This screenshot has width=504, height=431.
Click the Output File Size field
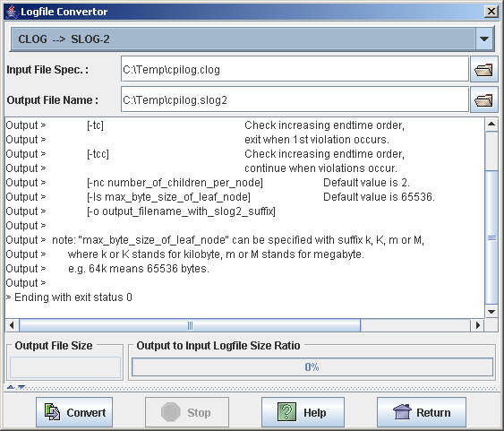pos(65,367)
